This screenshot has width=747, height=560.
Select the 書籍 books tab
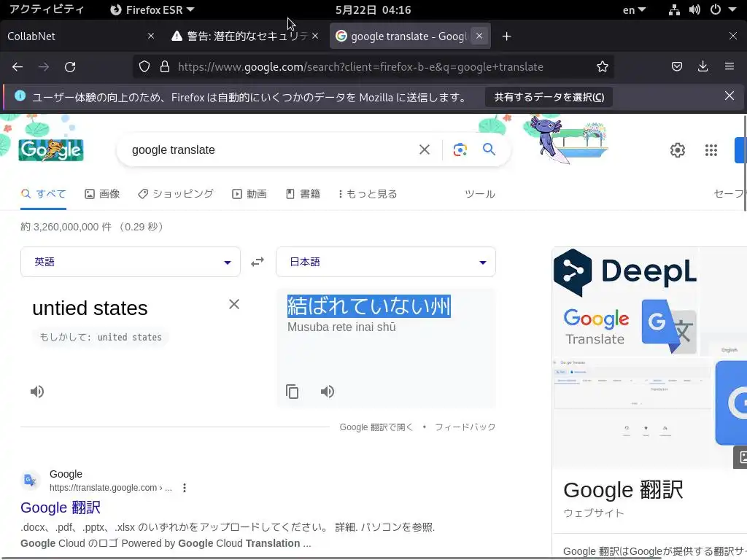point(303,194)
